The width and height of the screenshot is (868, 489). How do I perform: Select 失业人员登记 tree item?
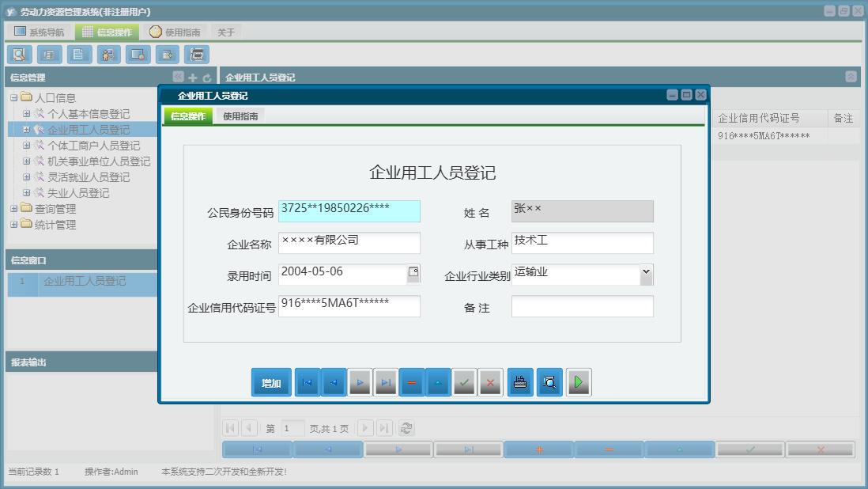pos(78,193)
